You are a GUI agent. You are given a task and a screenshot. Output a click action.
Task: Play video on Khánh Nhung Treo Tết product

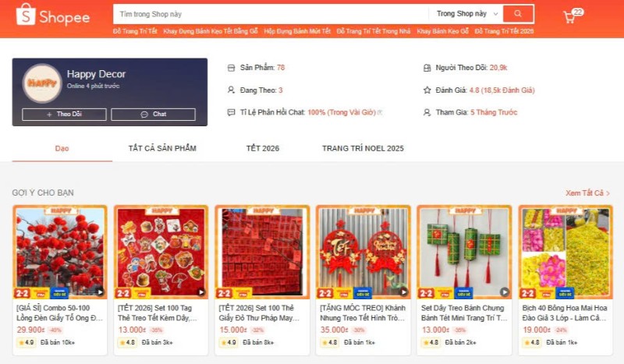[403, 292]
